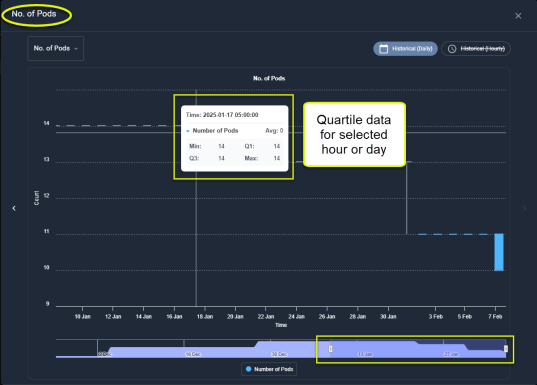The image size is (537, 385).
Task: Click the left handle of range slider
Action: [330, 349]
